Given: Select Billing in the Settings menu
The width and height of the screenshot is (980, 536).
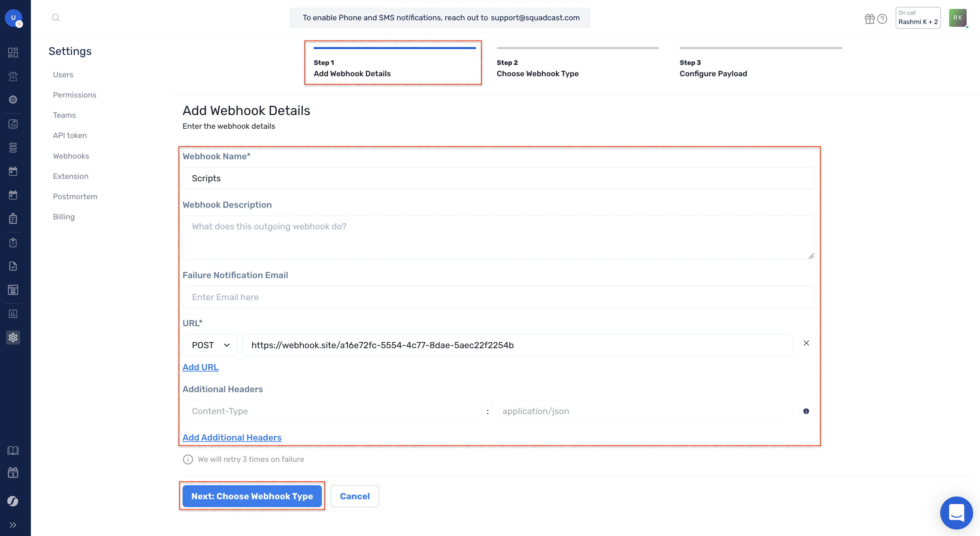Looking at the screenshot, I should 64,217.
